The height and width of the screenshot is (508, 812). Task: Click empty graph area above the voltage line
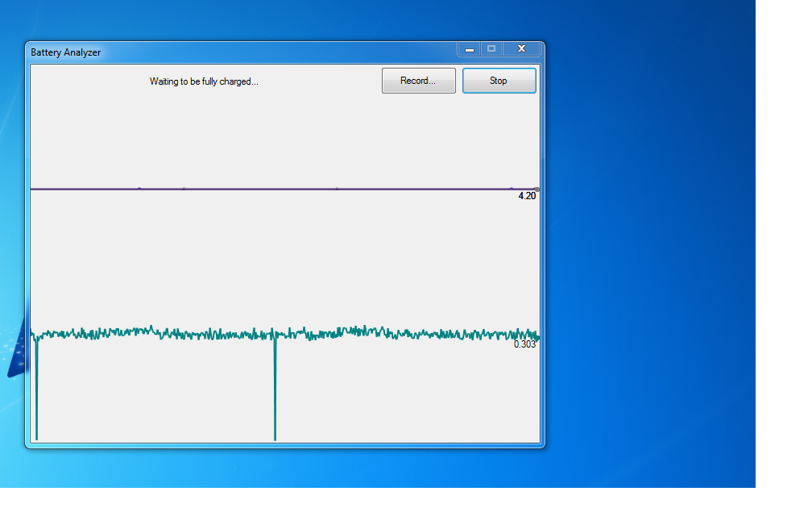(282, 137)
